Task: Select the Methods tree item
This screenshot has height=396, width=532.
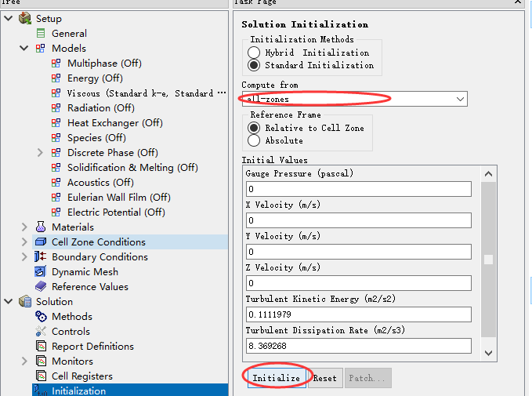Action: 72,317
